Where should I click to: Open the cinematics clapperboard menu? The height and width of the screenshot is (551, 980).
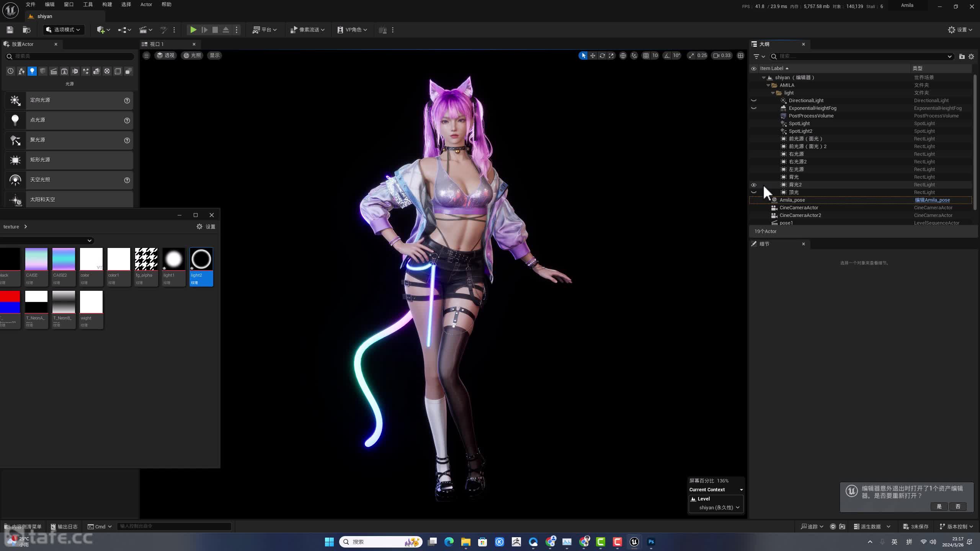click(x=145, y=30)
